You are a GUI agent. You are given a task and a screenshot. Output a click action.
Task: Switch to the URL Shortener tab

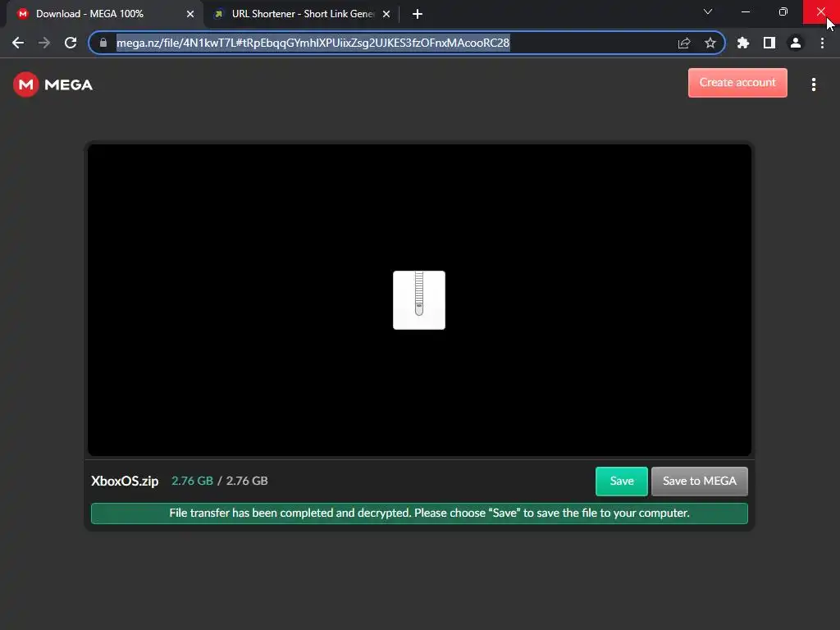coord(302,14)
